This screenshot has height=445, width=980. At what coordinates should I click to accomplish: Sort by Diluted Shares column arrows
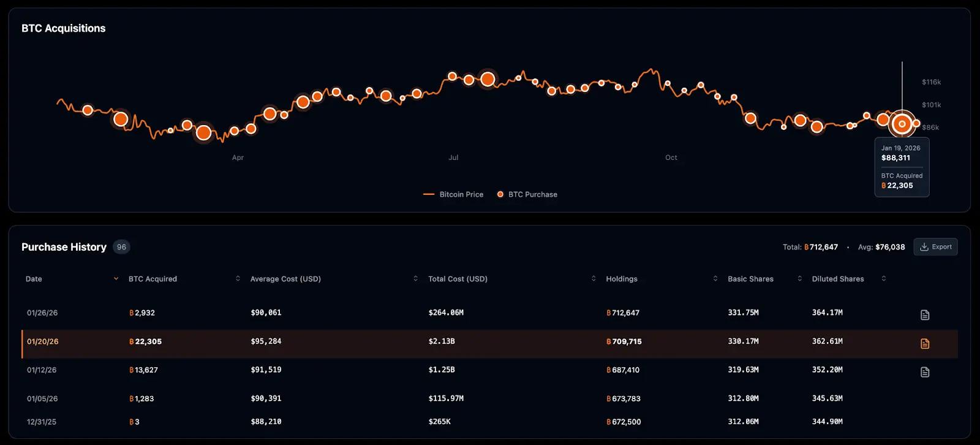(x=883, y=279)
